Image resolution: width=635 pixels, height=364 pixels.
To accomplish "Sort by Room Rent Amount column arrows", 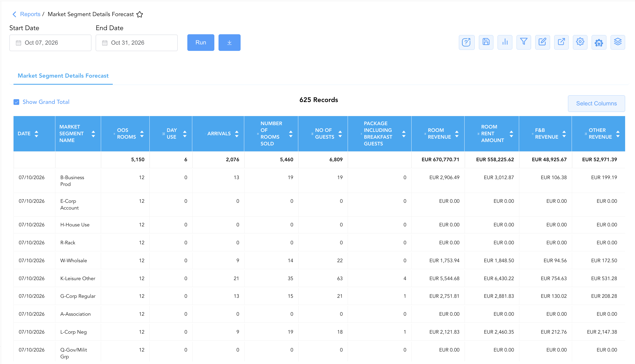I will [511, 134].
